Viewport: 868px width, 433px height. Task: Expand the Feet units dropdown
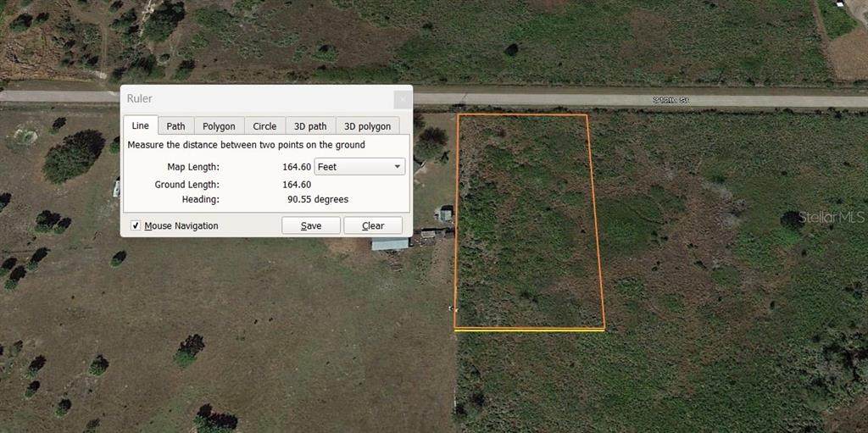point(359,167)
